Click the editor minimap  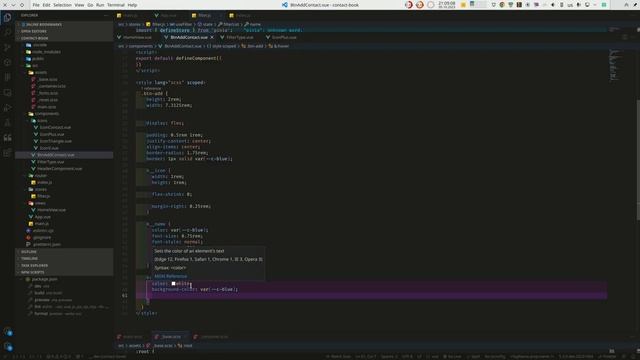tap(615, 65)
